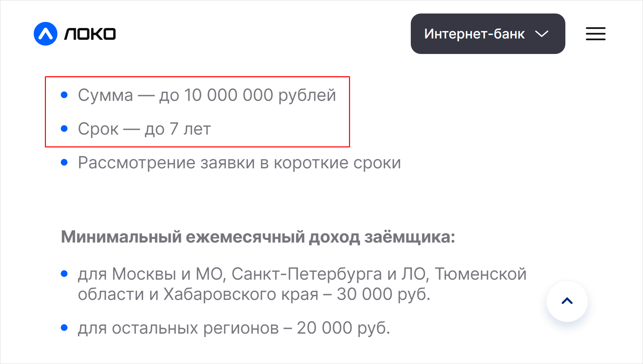This screenshot has width=643, height=364.
Task: Click the 30 000 руб. amount
Action: click(x=383, y=294)
